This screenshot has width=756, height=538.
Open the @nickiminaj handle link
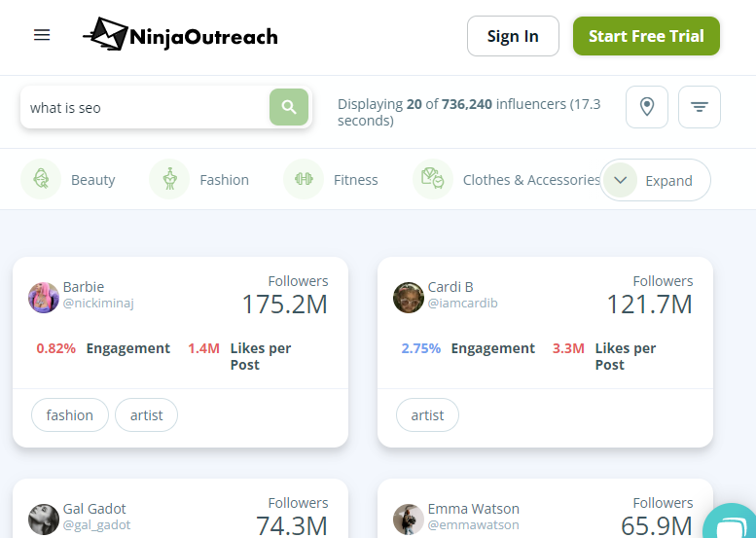click(x=98, y=304)
